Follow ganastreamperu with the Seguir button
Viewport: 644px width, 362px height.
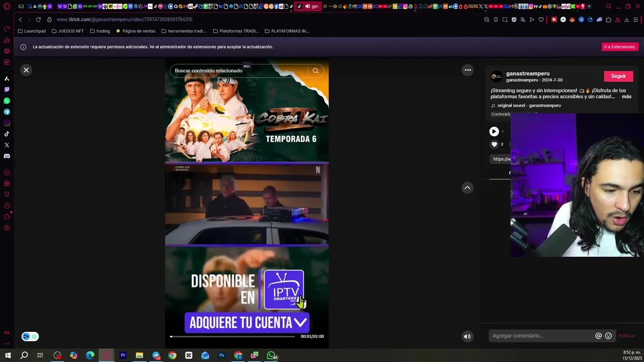point(618,76)
